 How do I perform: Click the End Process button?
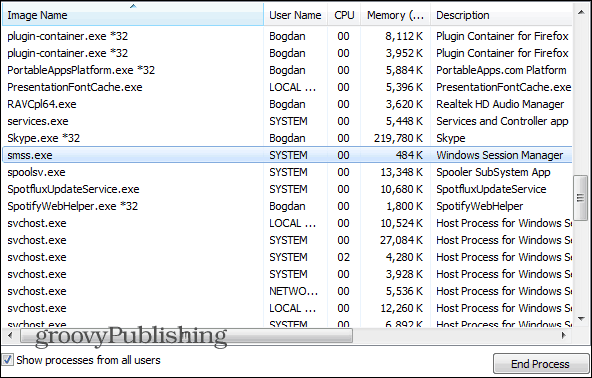(x=541, y=364)
